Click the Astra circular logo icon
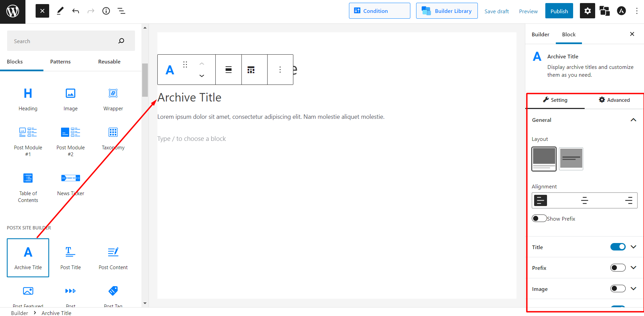Viewport: 644px width, 316px height. [621, 11]
